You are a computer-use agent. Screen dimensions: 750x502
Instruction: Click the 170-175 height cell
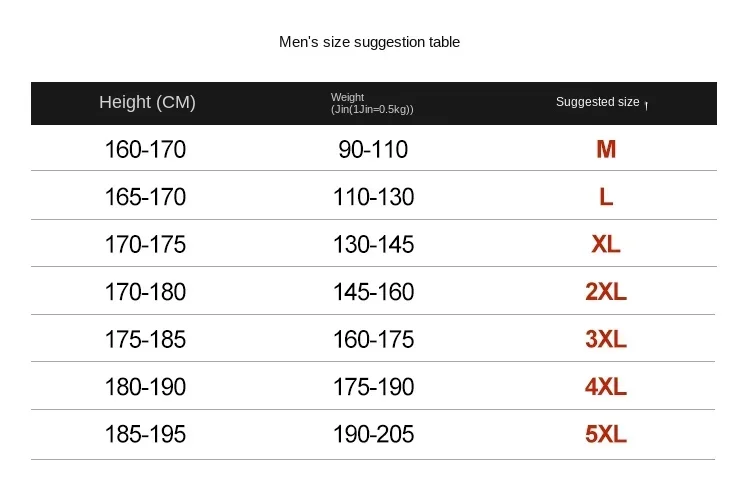[x=145, y=244]
